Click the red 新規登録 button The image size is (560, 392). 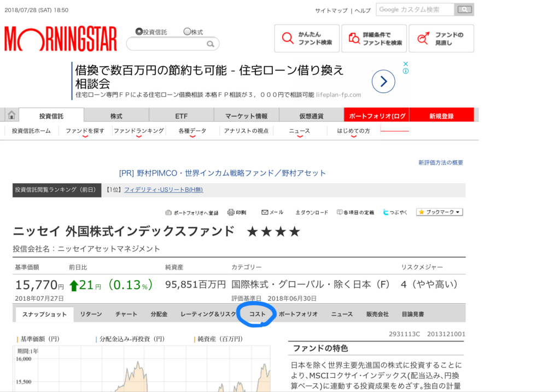pos(441,115)
